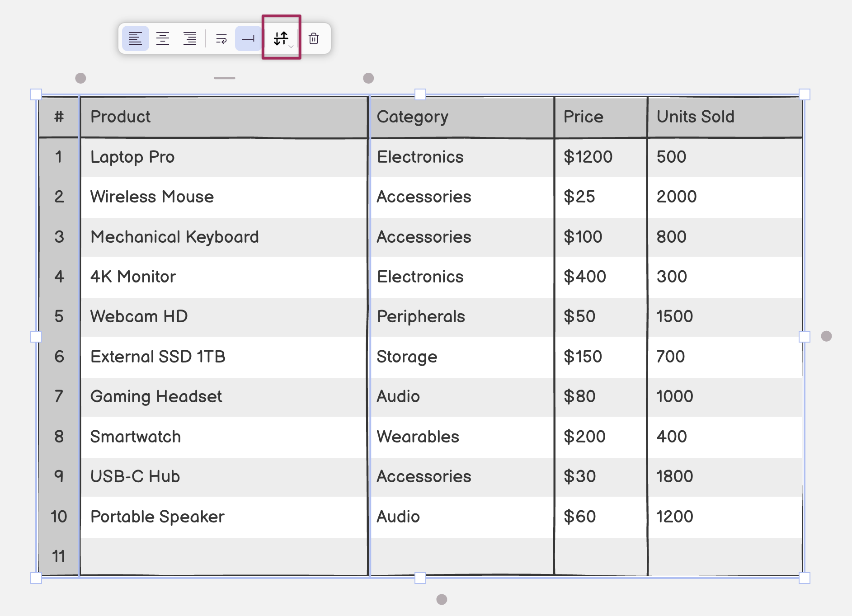Image resolution: width=852 pixels, height=616 pixels.
Task: Click the gray dot right of the table
Action: 826,336
